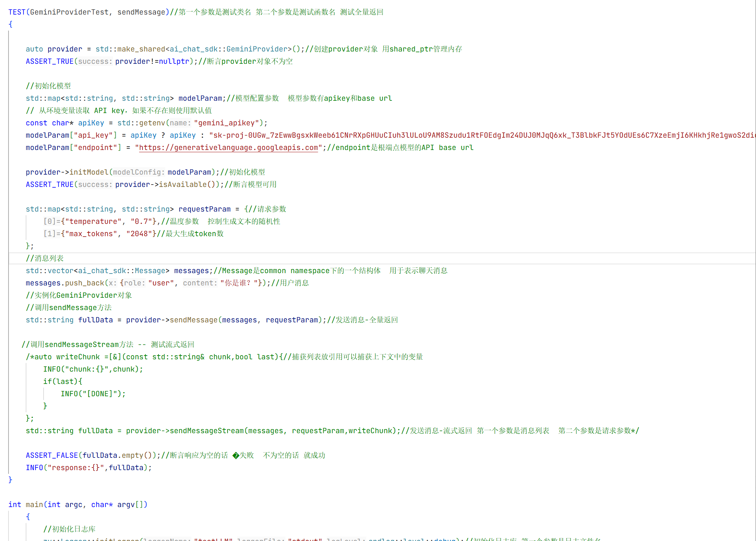Place cursor on the //消息列表 comment line
Screen dimensions: 756x541
click(45, 259)
